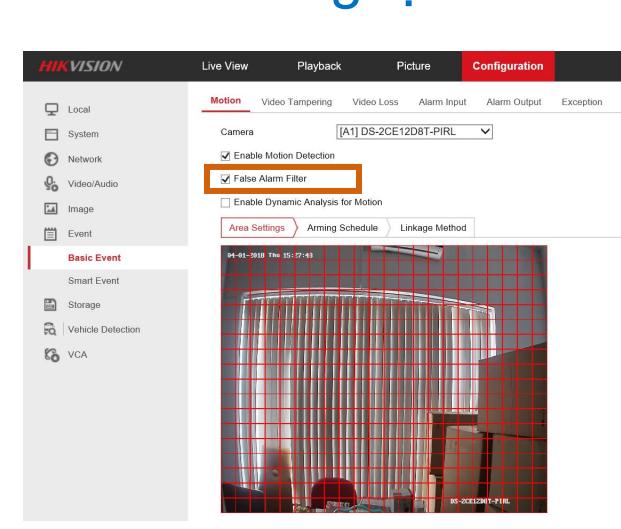Screen dimensions: 621x529
Task: Toggle the False Alarm Filter checkbox
Action: click(x=224, y=178)
